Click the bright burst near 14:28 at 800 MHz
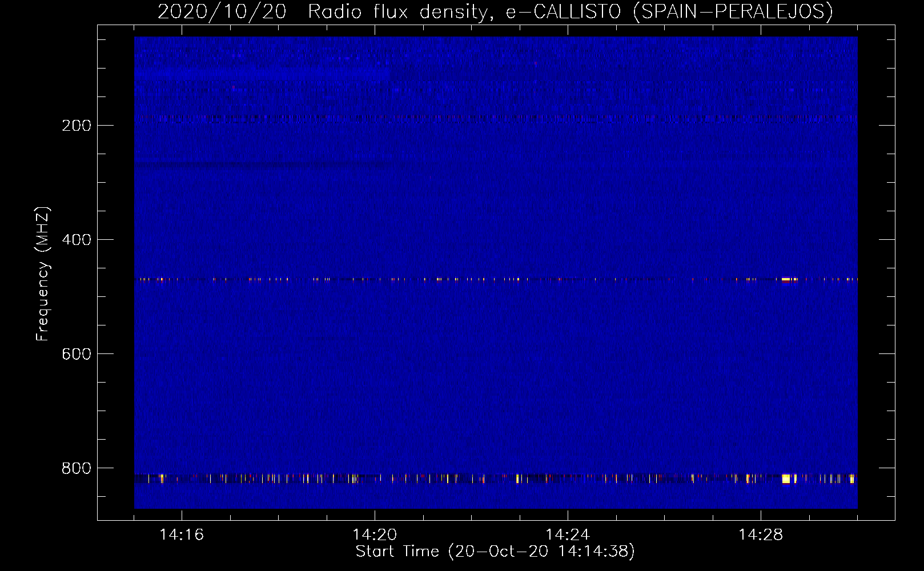 tap(786, 478)
